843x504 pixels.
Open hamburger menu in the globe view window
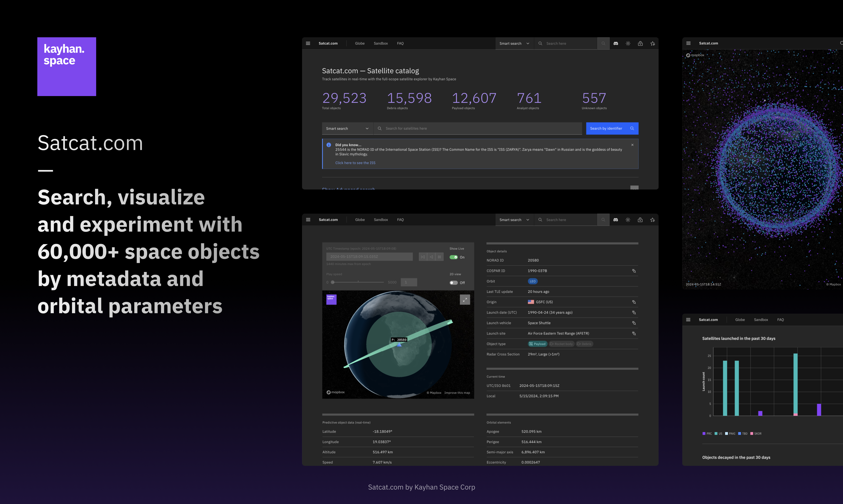(688, 43)
